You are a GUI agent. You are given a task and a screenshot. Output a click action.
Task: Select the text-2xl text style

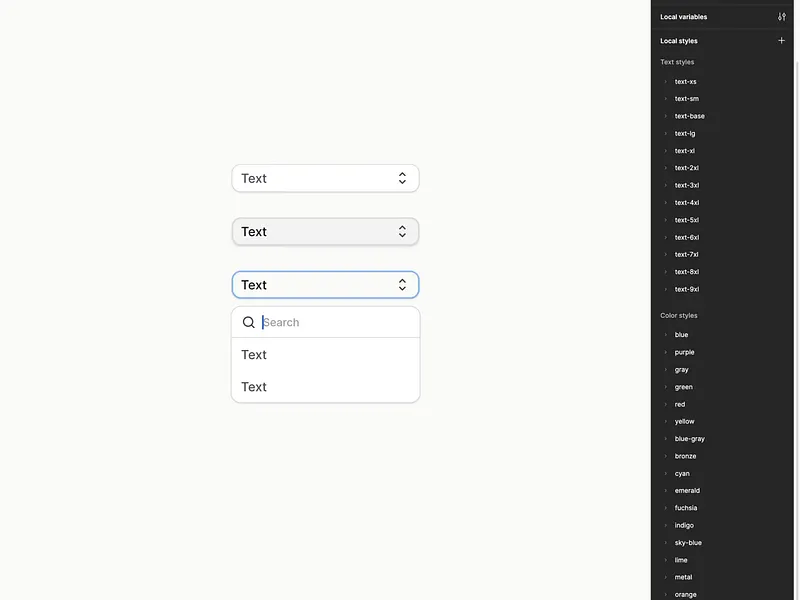687,168
